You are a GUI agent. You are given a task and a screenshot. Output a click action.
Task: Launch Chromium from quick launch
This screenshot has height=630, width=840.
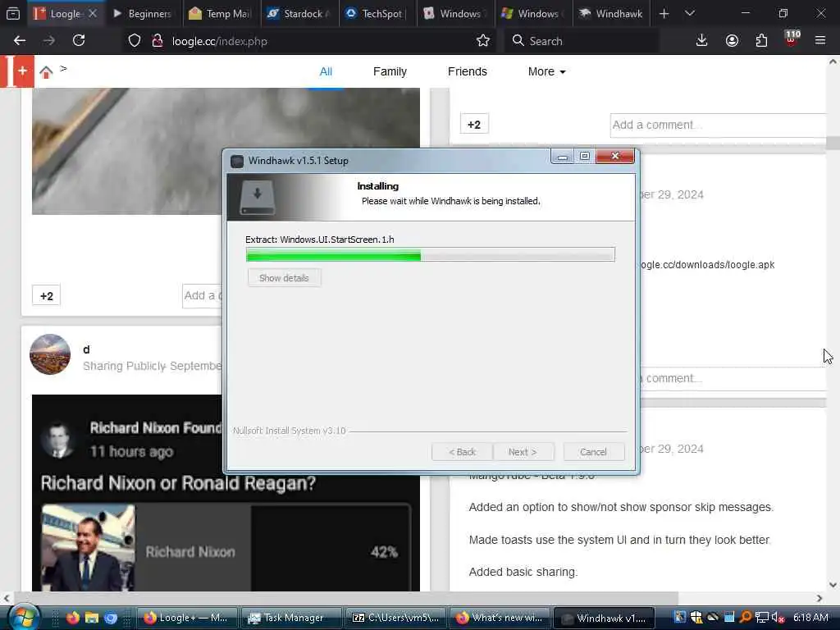tap(111, 618)
